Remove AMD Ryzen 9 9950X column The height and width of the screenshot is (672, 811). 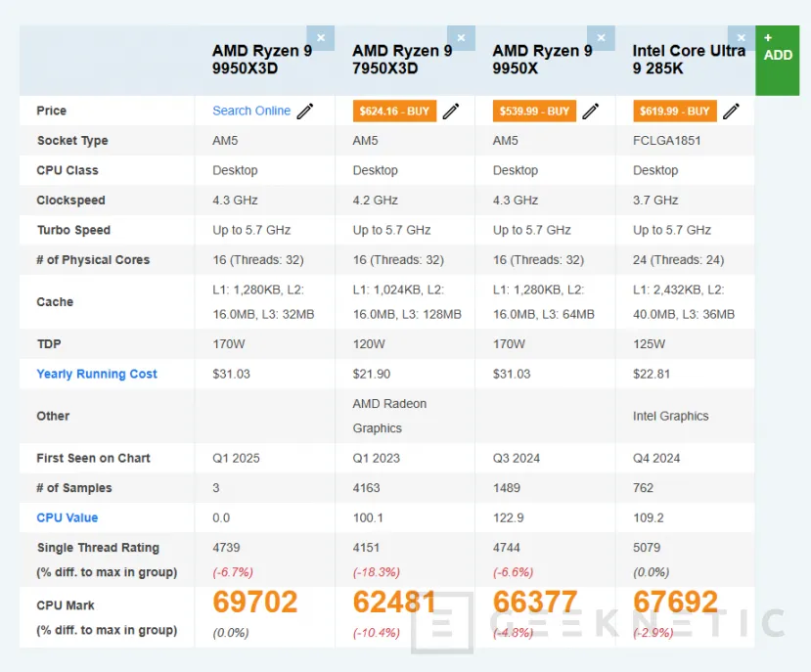(601, 38)
